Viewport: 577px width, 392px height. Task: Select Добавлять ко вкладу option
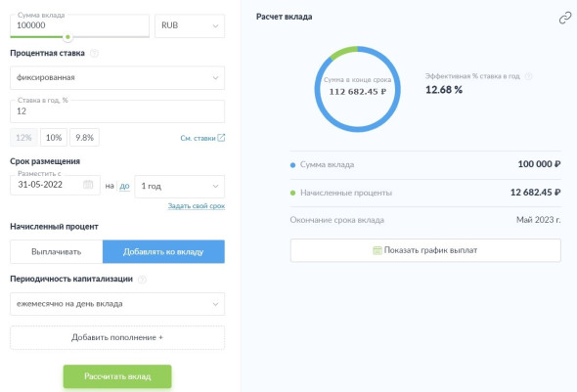(x=163, y=251)
